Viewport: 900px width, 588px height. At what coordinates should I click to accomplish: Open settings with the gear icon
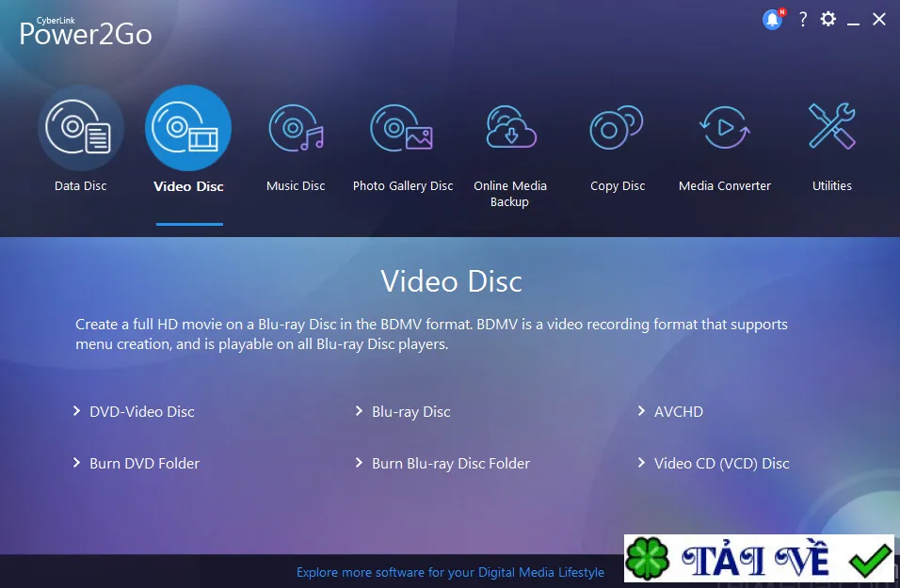tap(828, 19)
